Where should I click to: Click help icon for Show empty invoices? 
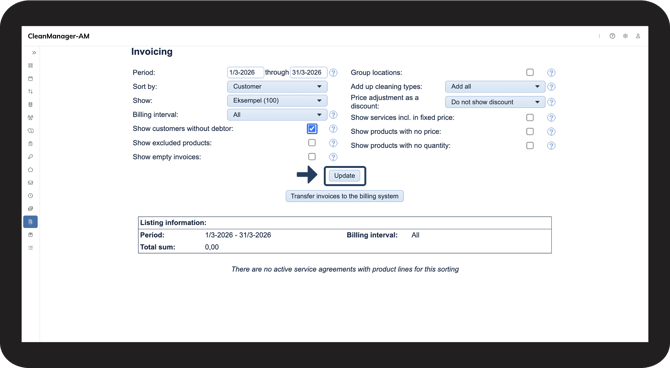pyautogui.click(x=333, y=157)
